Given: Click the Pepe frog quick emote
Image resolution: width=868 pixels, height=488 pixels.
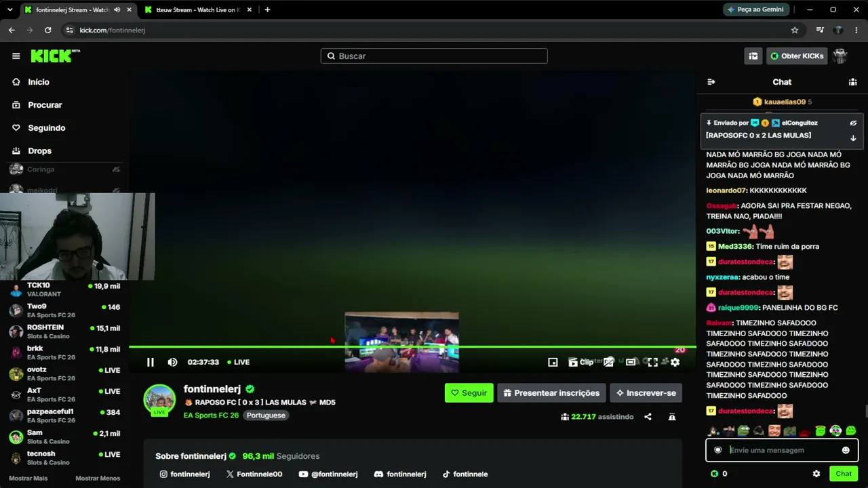Looking at the screenshot, I should coord(744,430).
